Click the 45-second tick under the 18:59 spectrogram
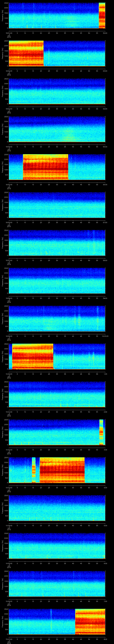The height and width of the screenshot is (644, 114). 81,336
